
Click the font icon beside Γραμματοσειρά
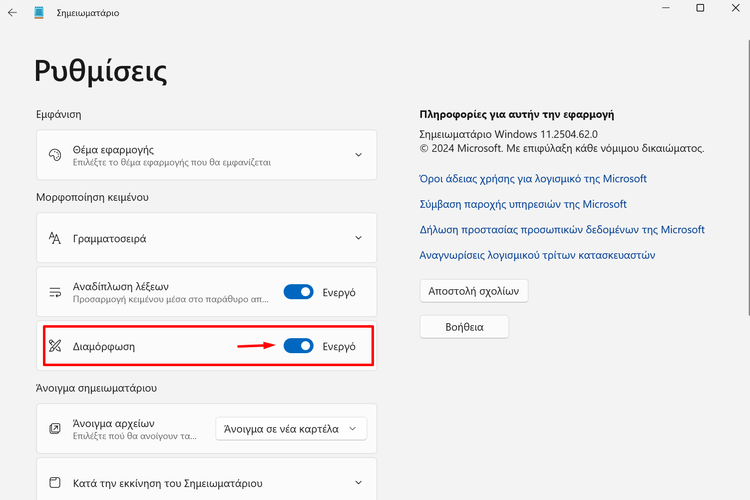click(x=55, y=238)
